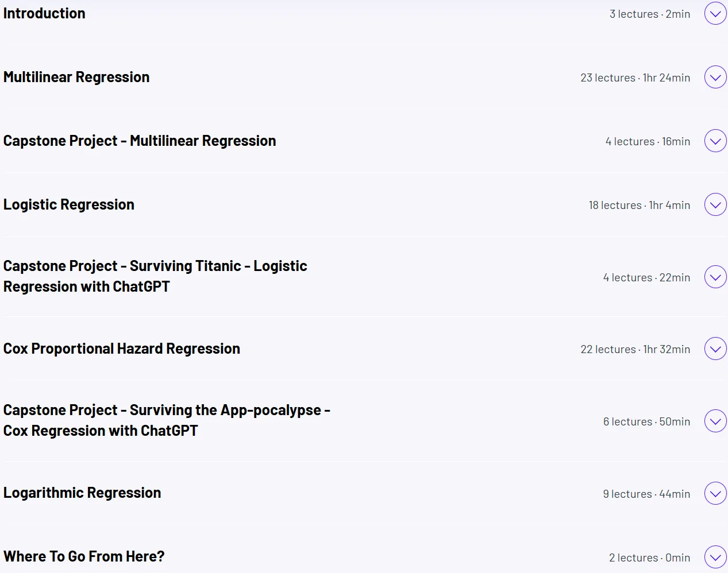Screen dimensions: 728x573
Task: Click the Where To Go From Here? heading
Action: coord(84,556)
